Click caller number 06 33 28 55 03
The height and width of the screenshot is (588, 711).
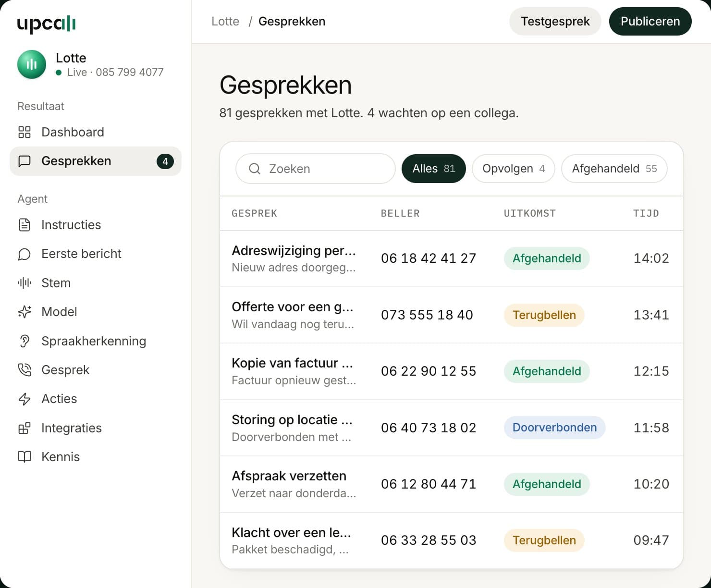[429, 540]
